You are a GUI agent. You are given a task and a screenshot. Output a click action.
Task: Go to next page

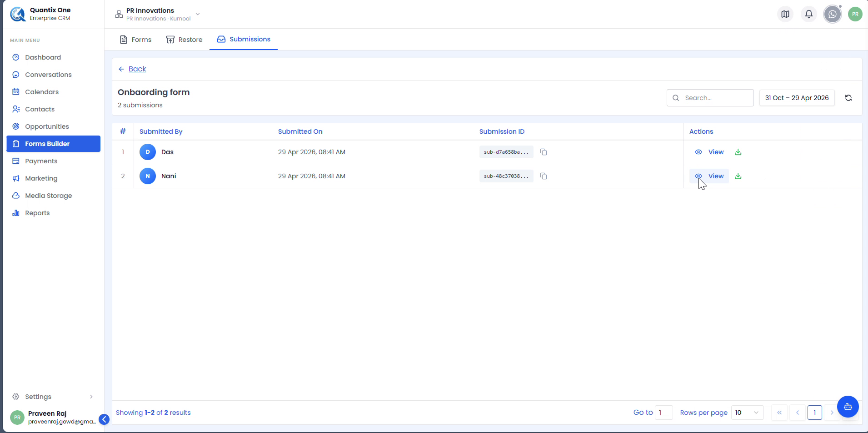(x=832, y=413)
